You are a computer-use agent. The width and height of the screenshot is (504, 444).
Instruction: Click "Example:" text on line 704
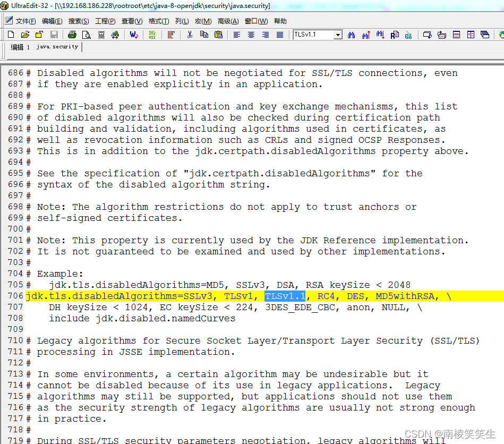tap(60, 274)
